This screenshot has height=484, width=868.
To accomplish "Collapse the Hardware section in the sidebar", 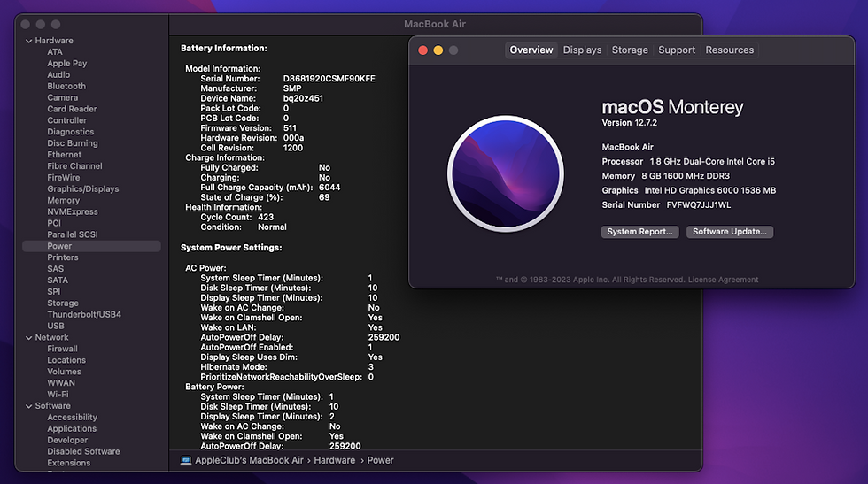I will (28, 41).
